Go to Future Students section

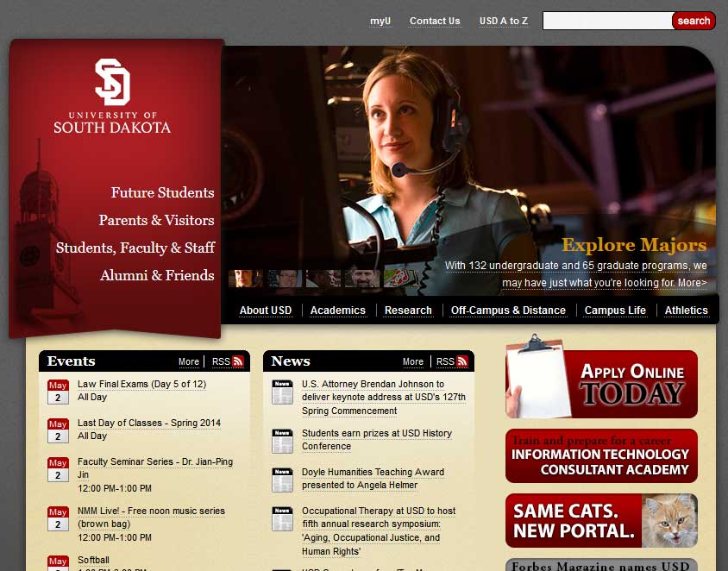pyautogui.click(x=162, y=192)
